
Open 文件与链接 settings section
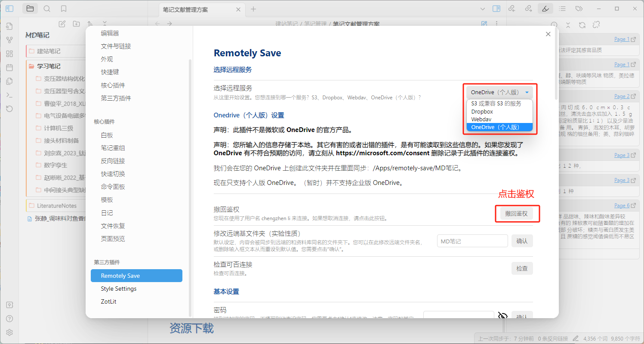116,46
